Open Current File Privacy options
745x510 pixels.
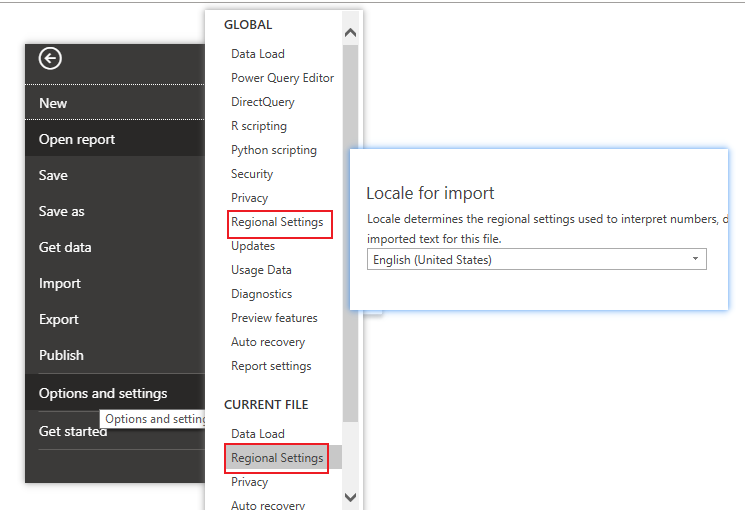coord(249,481)
